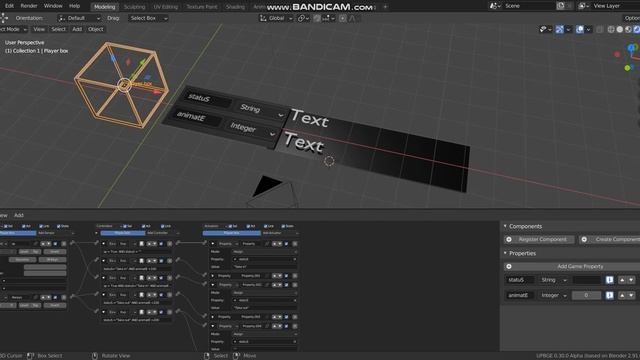Open the Edit menu
The image size is (640, 360).
(9, 6)
